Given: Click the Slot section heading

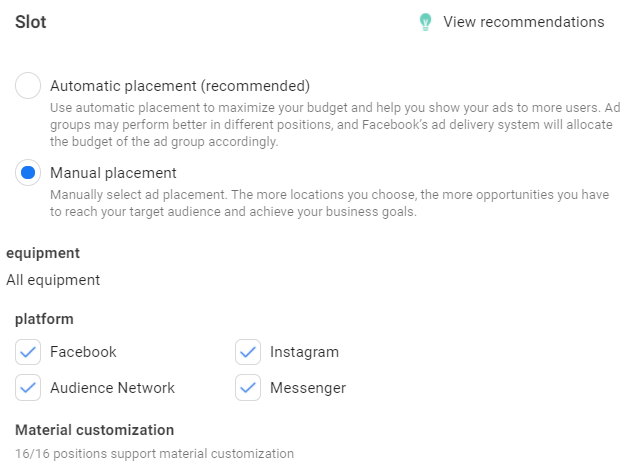Looking at the screenshot, I should (31, 22).
